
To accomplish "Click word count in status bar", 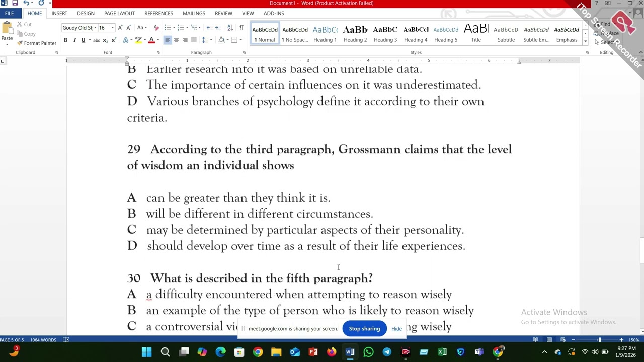I will (x=43, y=340).
